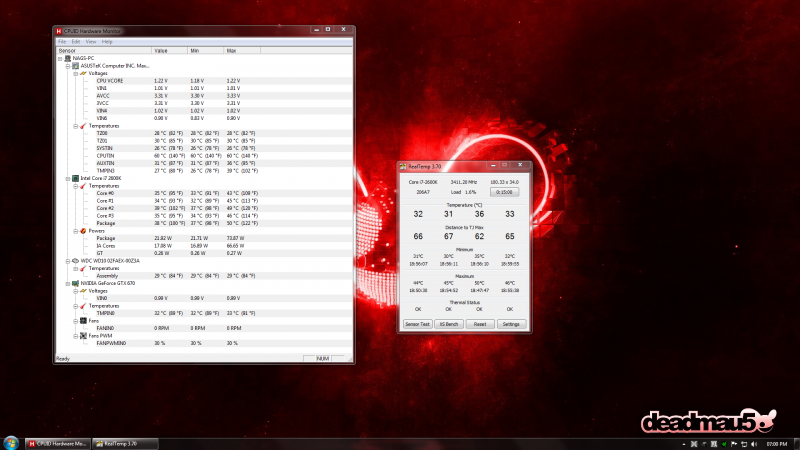Open RealTemp Settings
This screenshot has width=800, height=450.
[511, 324]
